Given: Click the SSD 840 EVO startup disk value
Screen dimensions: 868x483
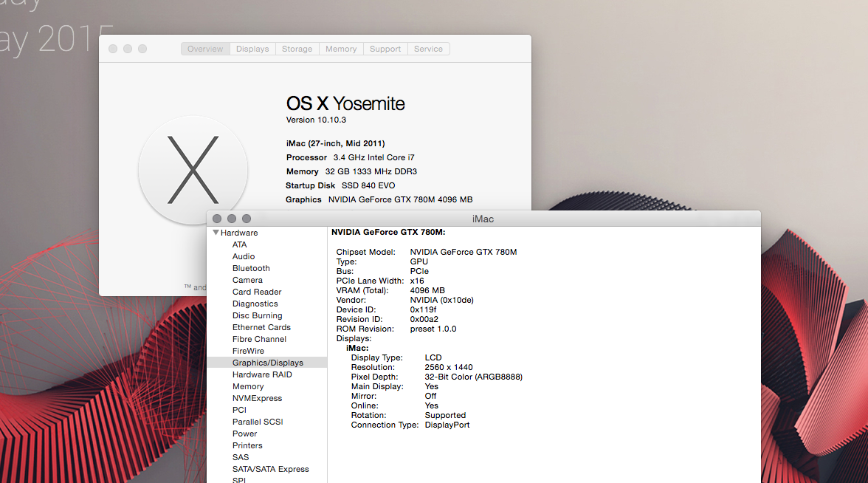Looking at the screenshot, I should point(368,185).
